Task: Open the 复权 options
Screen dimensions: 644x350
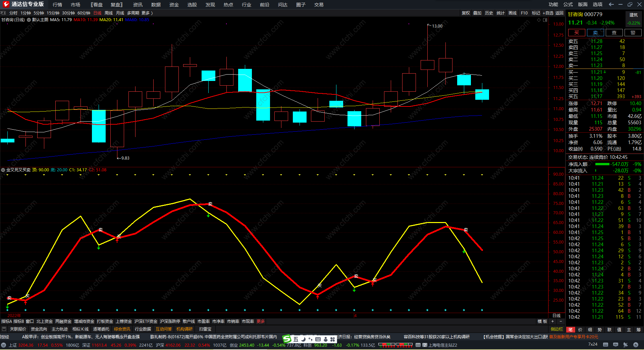Action: coord(466,13)
